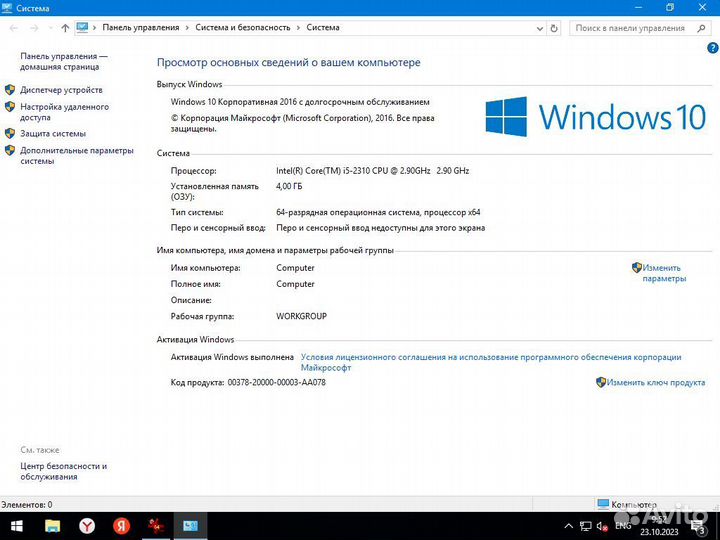The width and height of the screenshot is (720, 540).
Task: Go up one level with the up arrow
Action: (x=65, y=28)
